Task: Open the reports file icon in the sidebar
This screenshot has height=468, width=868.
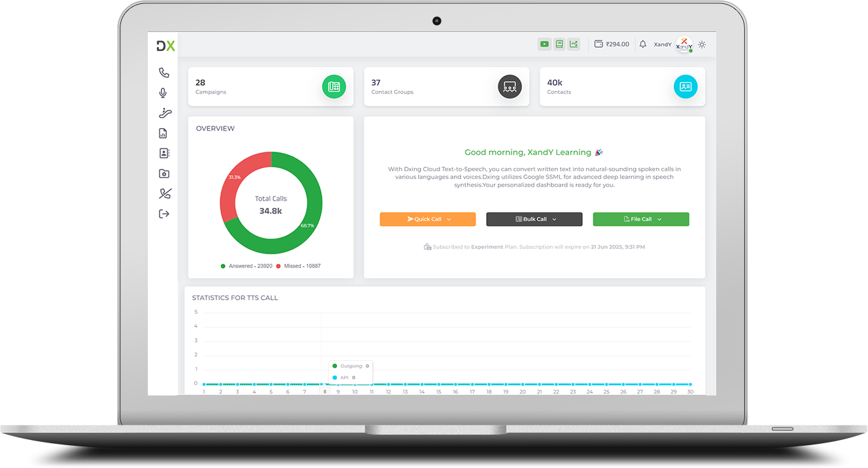Action: click(x=164, y=133)
